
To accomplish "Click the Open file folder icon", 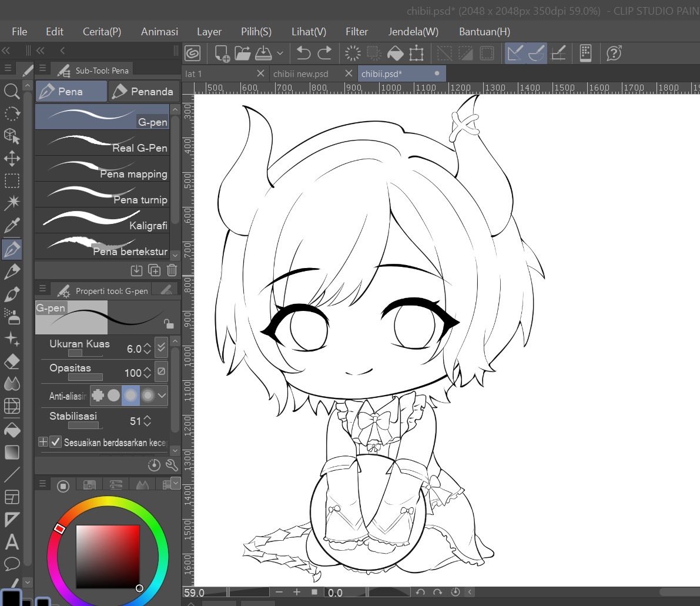I will tap(242, 53).
